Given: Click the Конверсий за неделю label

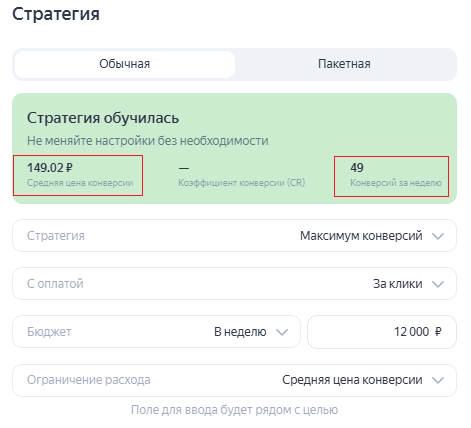Looking at the screenshot, I should [396, 183].
